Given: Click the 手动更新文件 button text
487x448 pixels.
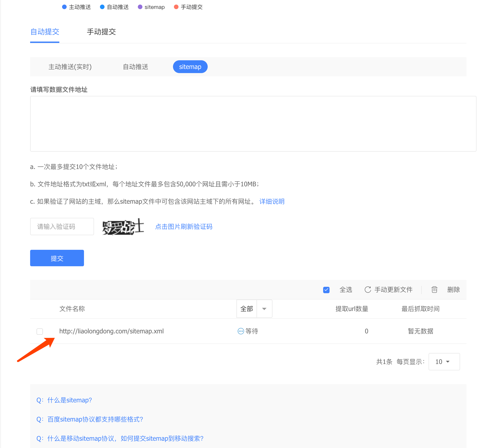Looking at the screenshot, I should pyautogui.click(x=393, y=290).
